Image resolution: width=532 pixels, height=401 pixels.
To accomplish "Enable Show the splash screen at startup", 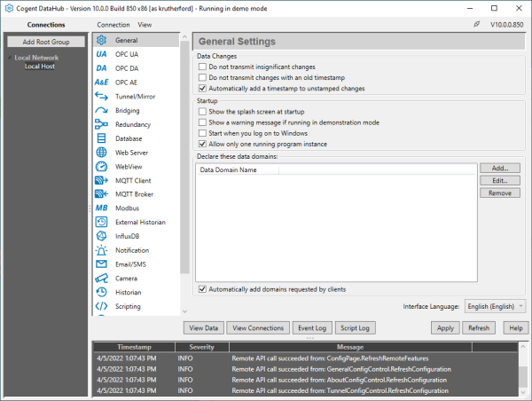I will click(x=202, y=112).
